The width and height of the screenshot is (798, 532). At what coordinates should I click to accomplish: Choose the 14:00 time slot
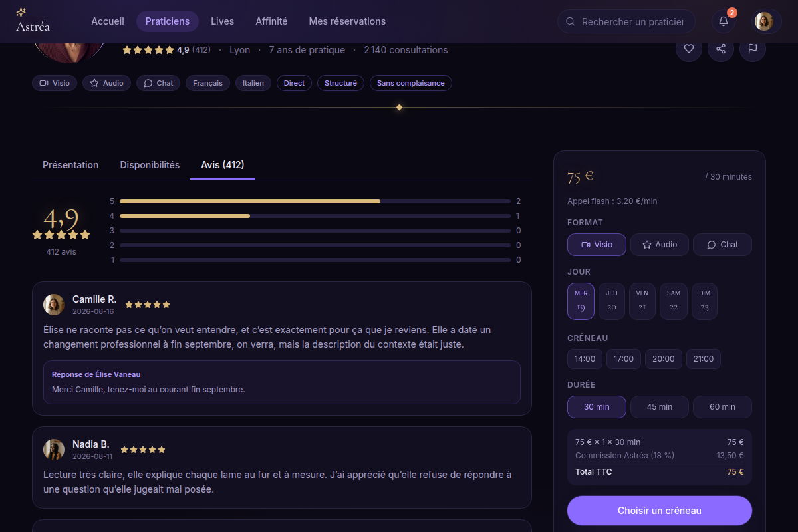coord(585,359)
